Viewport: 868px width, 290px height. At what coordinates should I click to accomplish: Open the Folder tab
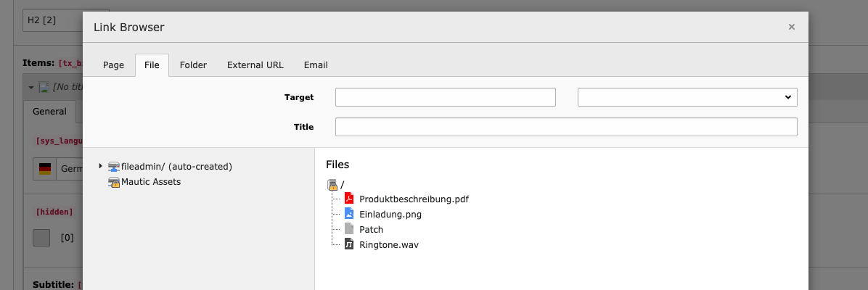pyautogui.click(x=193, y=65)
